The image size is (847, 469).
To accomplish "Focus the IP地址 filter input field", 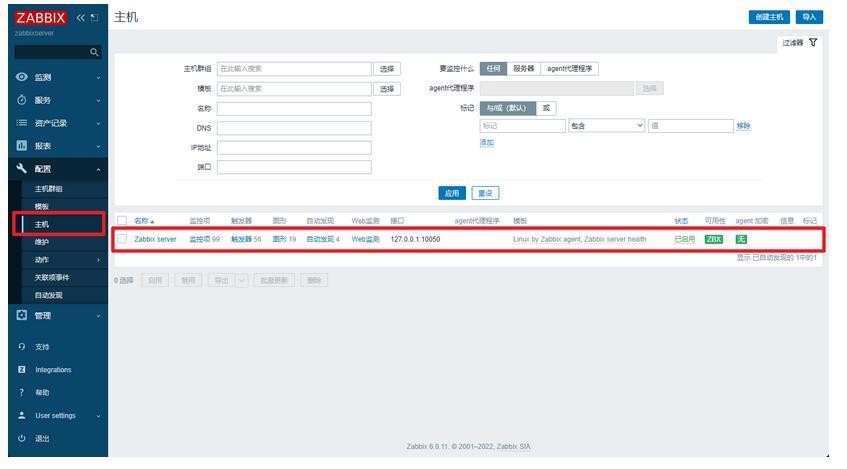I will 294,148.
